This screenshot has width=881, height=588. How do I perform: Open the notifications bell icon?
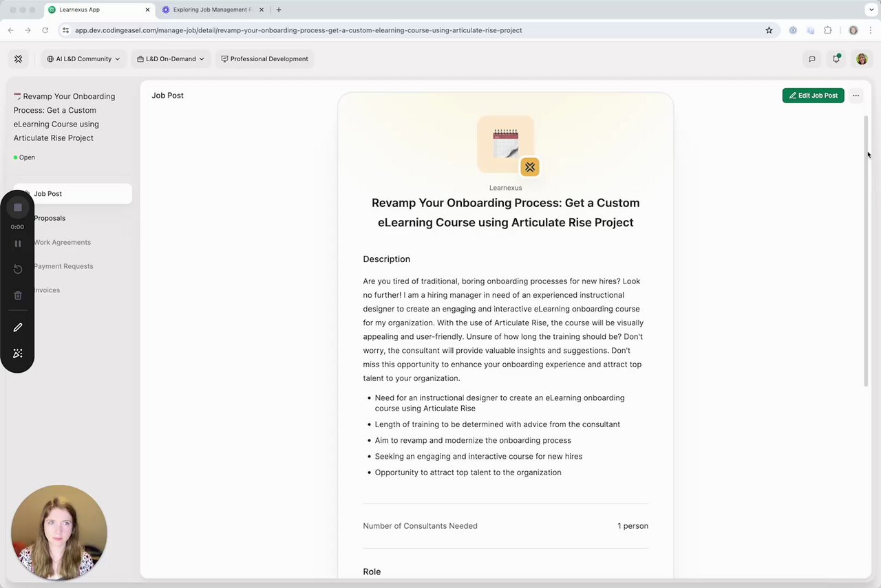point(836,59)
